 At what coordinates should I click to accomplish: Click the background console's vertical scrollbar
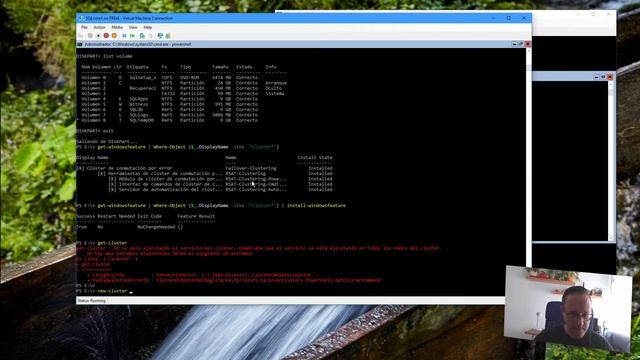(611, 160)
